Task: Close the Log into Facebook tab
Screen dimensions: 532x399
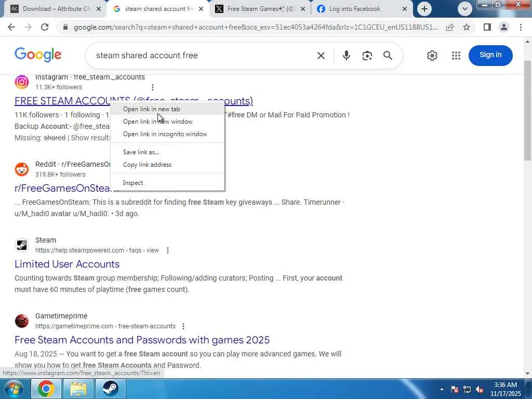Action: coord(404,9)
